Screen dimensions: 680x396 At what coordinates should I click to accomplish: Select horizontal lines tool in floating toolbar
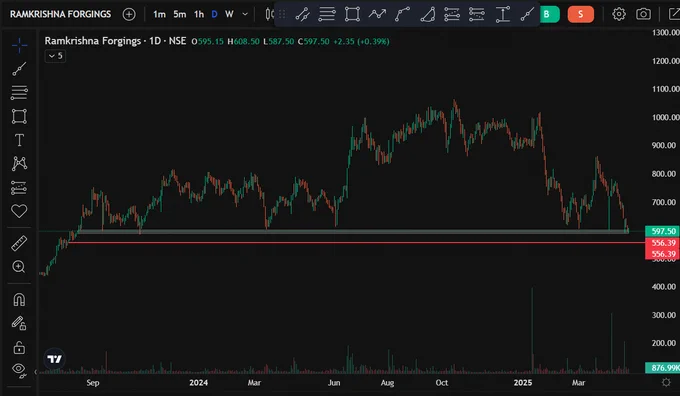tap(327, 14)
